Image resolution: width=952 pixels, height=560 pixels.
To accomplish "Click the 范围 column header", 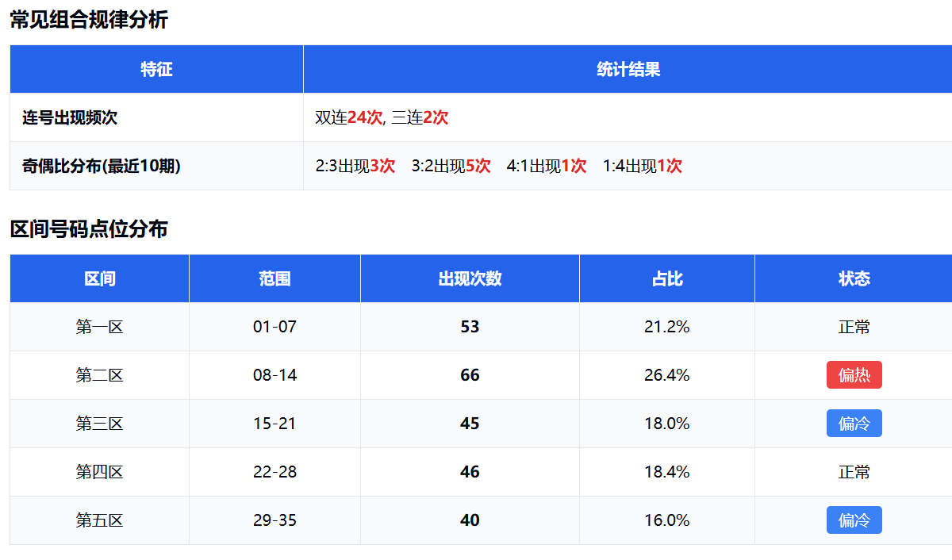I will click(274, 278).
